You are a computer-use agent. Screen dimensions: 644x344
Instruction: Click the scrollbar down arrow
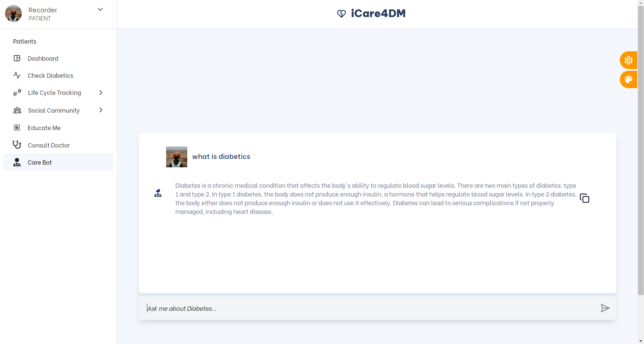[641, 341]
